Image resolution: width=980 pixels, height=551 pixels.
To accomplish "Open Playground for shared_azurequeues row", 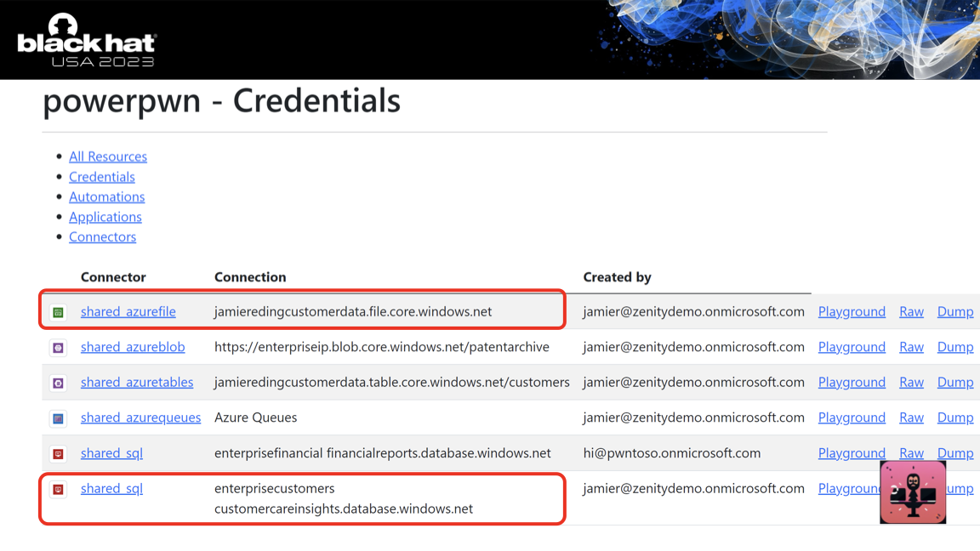I will click(852, 418).
